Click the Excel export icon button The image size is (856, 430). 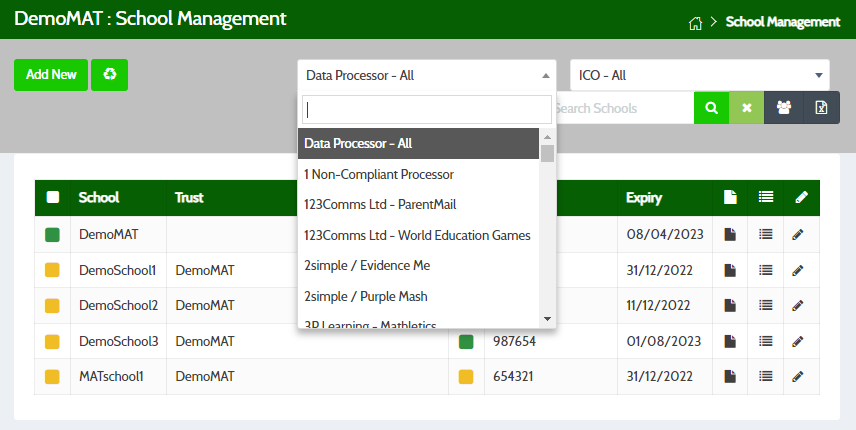(x=816, y=108)
